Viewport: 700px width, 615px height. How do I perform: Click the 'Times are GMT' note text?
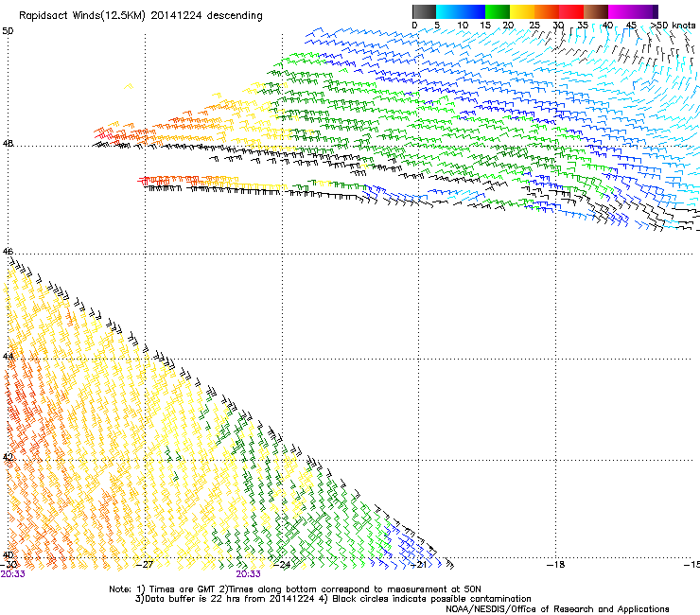click(x=182, y=589)
